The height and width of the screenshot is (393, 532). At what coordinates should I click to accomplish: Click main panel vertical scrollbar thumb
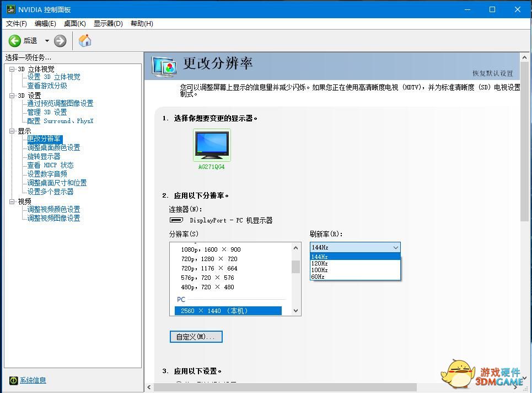[524, 142]
